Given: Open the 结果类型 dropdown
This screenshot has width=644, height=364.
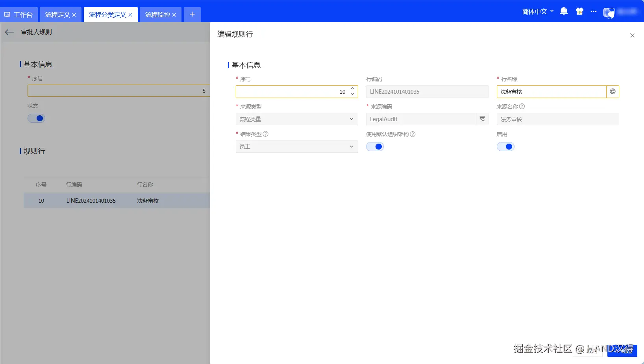Looking at the screenshot, I should point(297,146).
